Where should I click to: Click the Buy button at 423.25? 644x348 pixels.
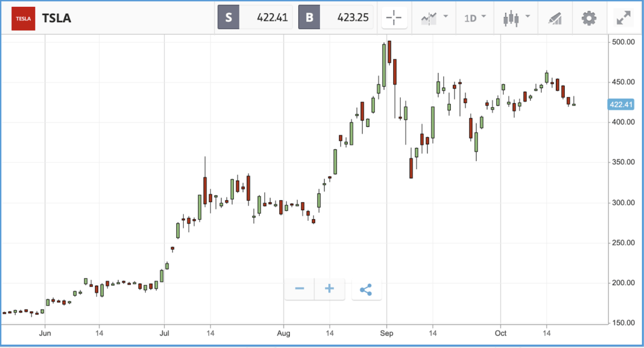[x=336, y=17]
